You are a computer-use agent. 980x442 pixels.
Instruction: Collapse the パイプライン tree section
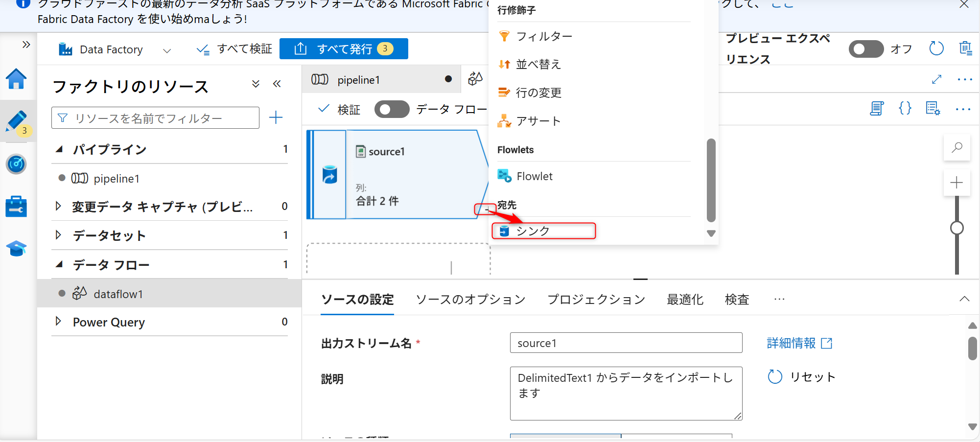(x=59, y=149)
